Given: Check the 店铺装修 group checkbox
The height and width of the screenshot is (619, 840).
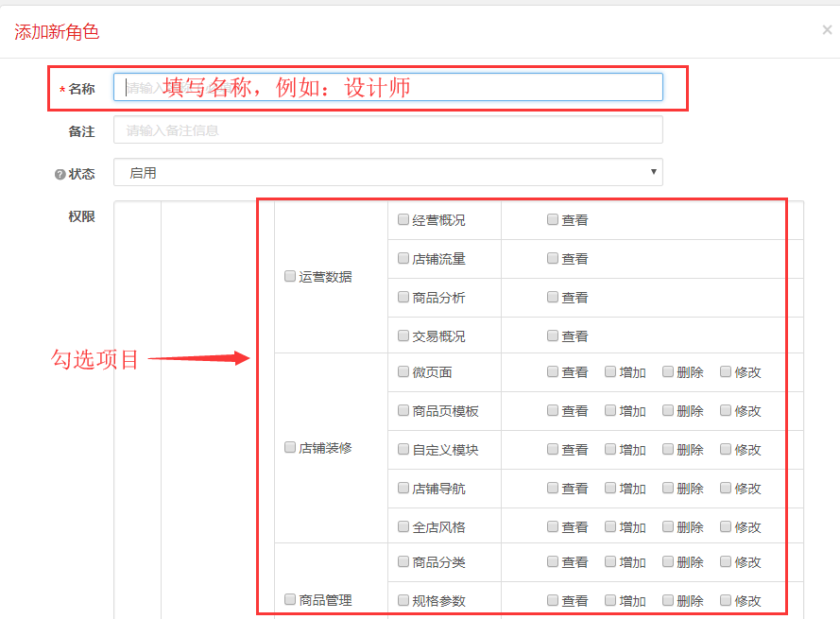Looking at the screenshot, I should point(290,448).
